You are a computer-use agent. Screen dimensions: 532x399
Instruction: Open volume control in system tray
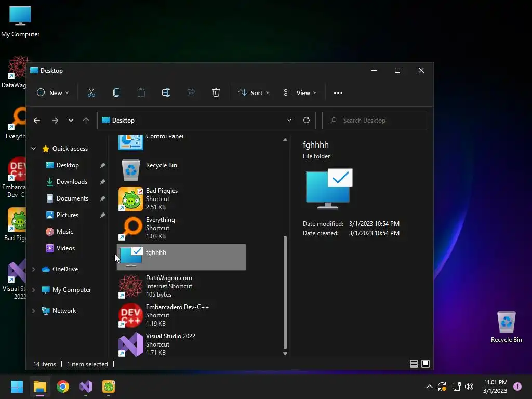[x=469, y=387]
